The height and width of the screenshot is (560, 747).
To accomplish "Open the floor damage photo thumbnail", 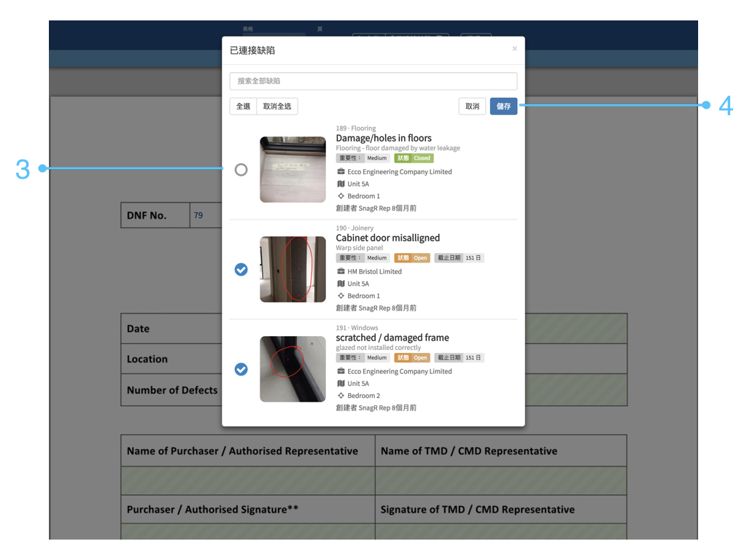I will [293, 169].
